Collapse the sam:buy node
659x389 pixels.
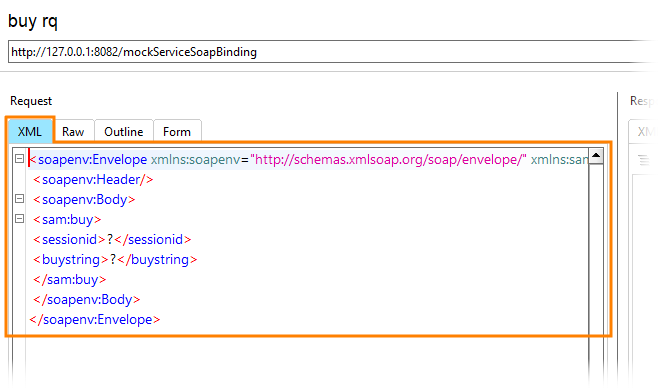19,218
